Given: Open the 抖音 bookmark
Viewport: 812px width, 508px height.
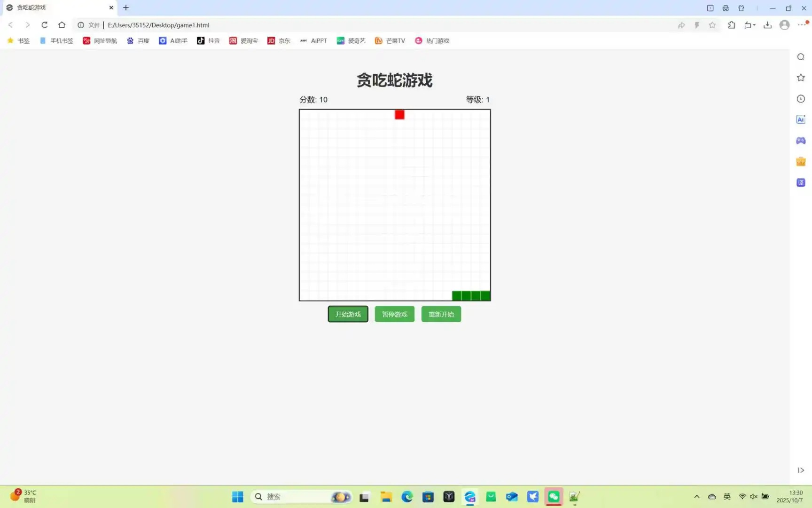Looking at the screenshot, I should pos(208,40).
